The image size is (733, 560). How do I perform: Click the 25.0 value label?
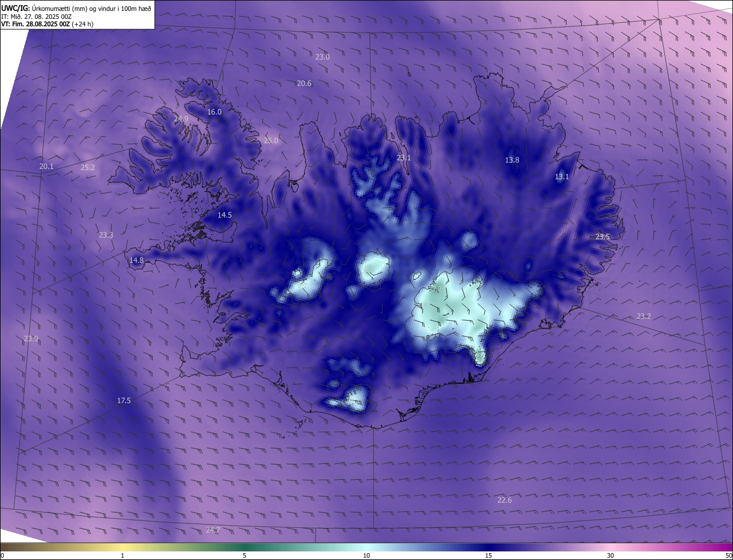(271, 140)
